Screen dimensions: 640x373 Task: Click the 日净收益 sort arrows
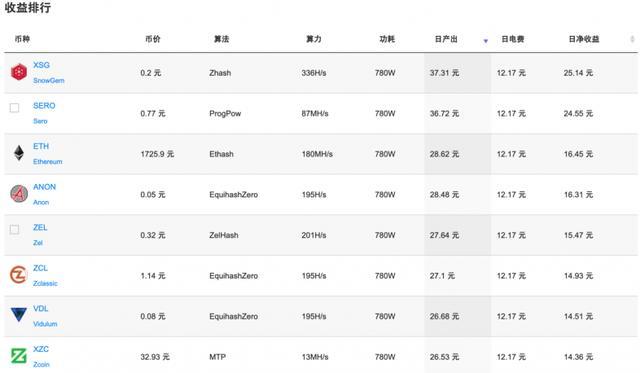[632, 39]
